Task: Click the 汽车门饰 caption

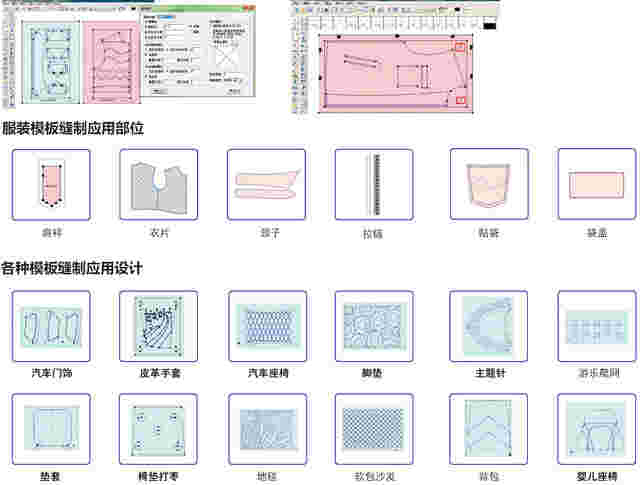Action: pos(52,373)
